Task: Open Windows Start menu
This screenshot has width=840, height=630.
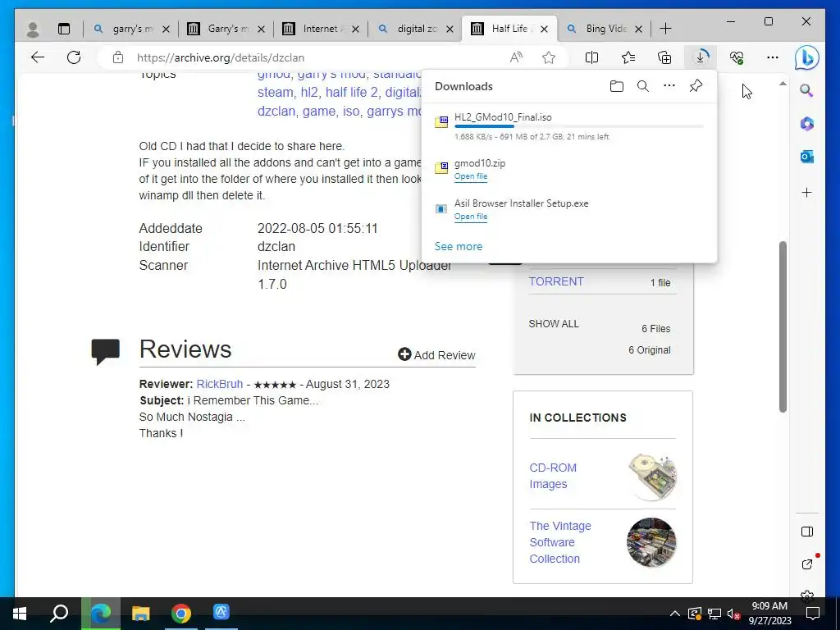Action: 20,614
